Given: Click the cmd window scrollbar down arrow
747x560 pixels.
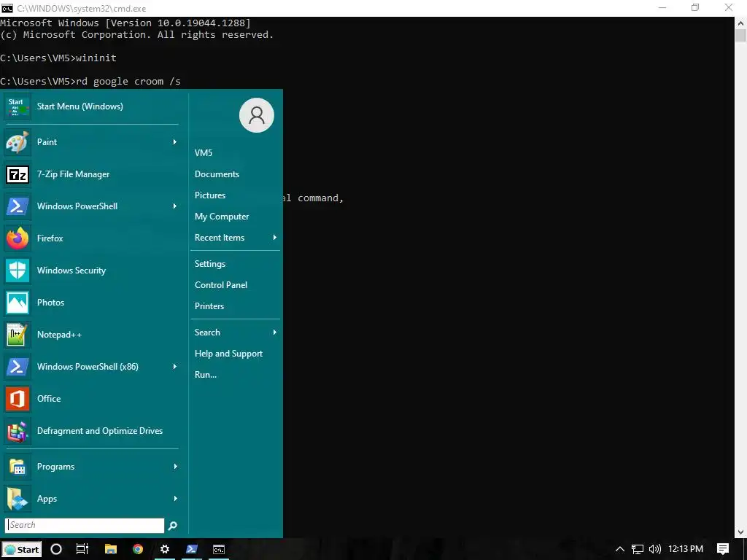Looking at the screenshot, I should tap(740, 532).
